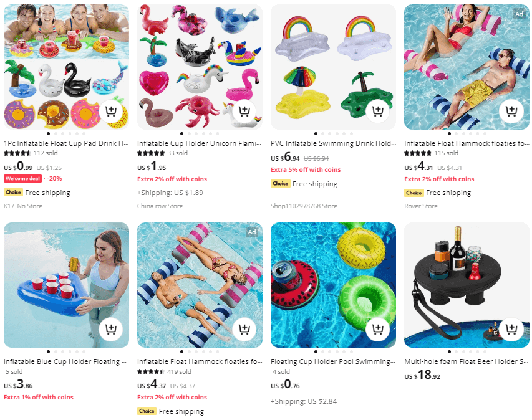This screenshot has height=420, width=532.
Task: Add Unicorn Flamingo cup holder to cart
Action: tap(244, 111)
